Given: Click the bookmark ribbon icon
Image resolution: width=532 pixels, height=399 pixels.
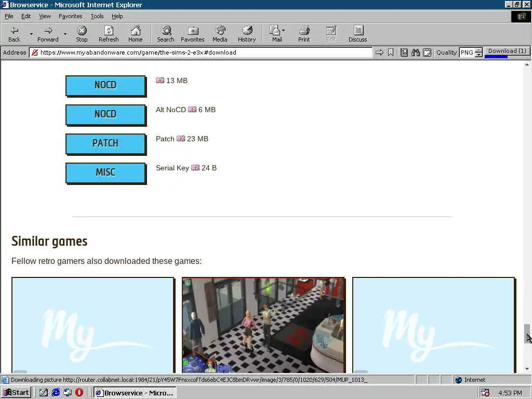Looking at the screenshot, I should click(391, 52).
